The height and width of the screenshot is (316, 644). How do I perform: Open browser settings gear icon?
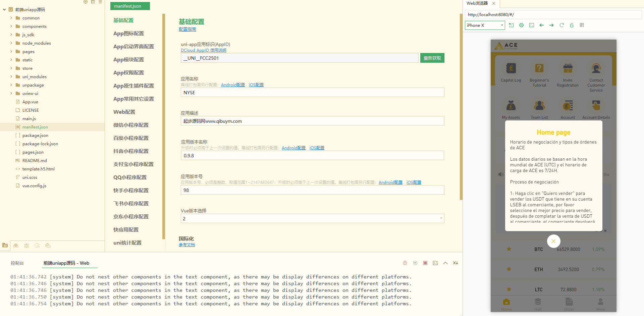(521, 25)
